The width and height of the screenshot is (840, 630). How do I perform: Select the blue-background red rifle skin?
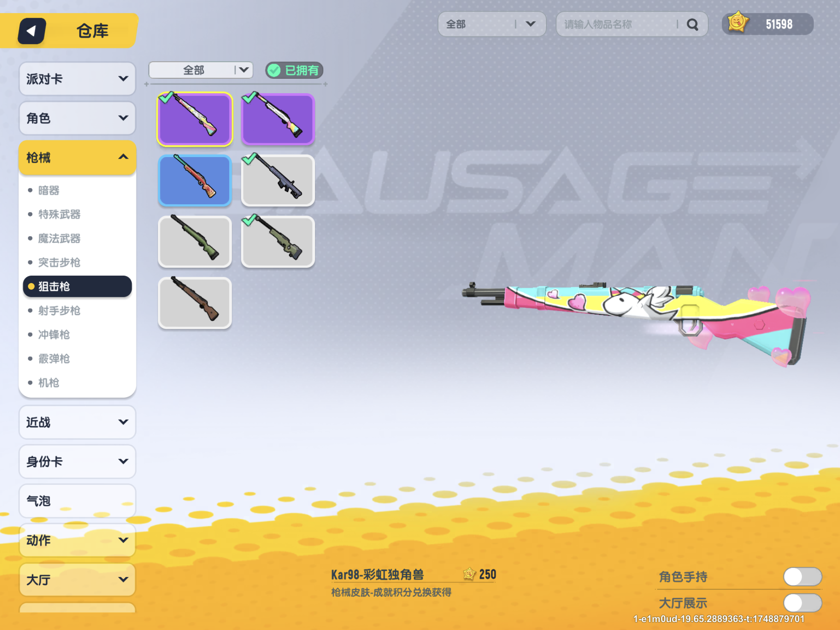pos(195,180)
